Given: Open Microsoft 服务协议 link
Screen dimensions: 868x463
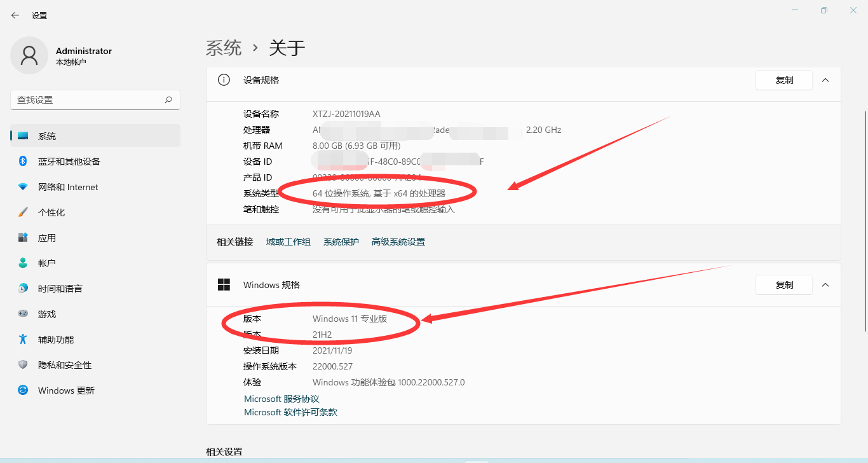Looking at the screenshot, I should pyautogui.click(x=281, y=399).
